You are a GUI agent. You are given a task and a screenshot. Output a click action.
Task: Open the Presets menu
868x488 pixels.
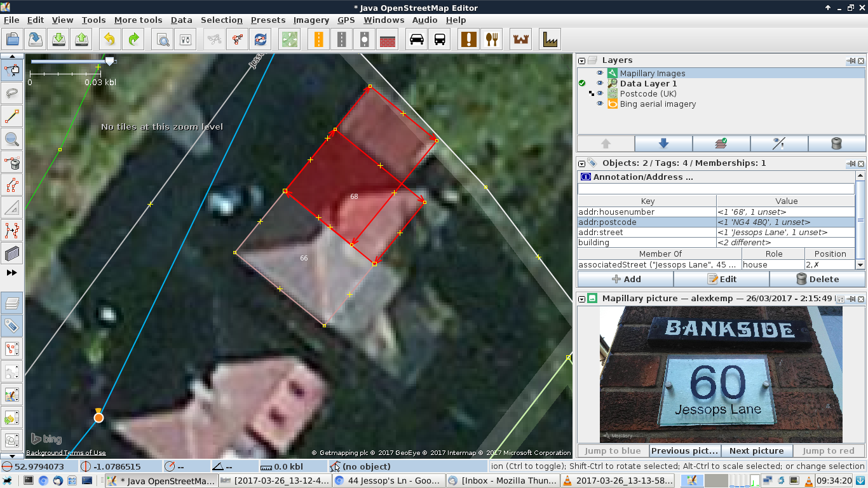[x=268, y=20]
